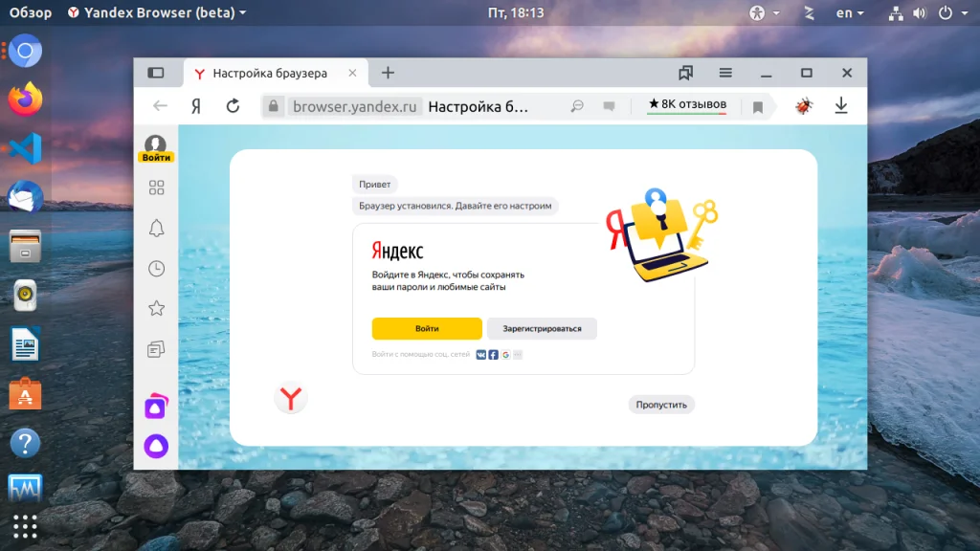This screenshot has width=980, height=551.
Task: Click the ladybug extension icon
Action: point(804,105)
